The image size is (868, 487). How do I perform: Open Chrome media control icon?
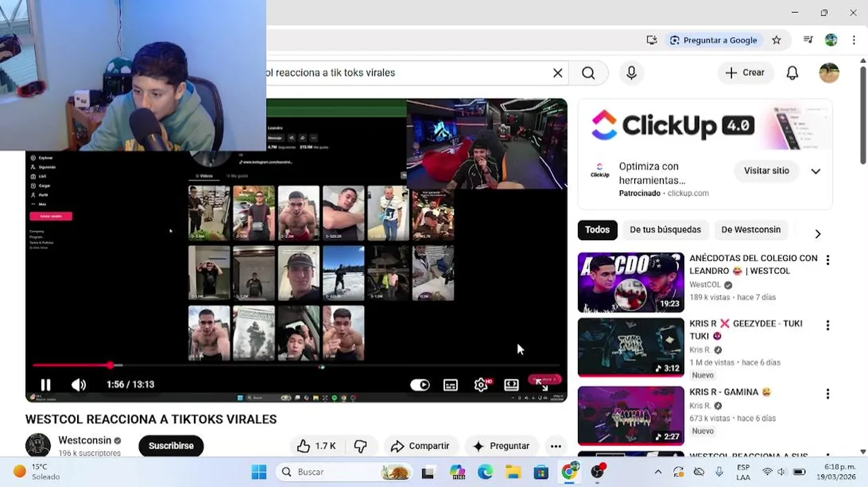pyautogui.click(x=808, y=40)
